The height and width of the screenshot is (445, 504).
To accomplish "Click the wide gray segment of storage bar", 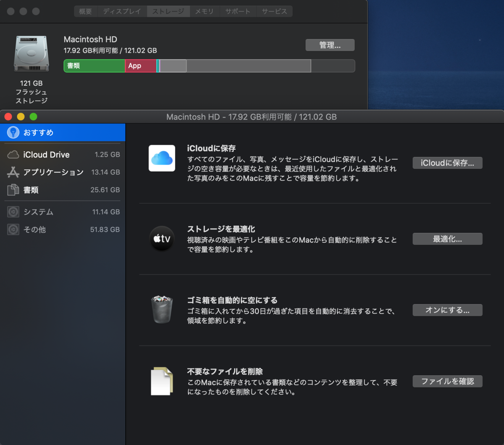I will click(249, 66).
